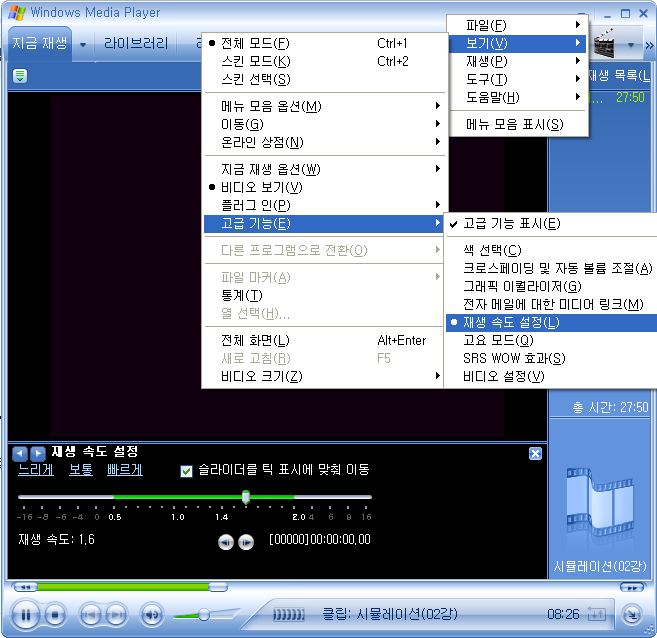Click the seek bar rewind button
The height and width of the screenshot is (638, 657).
point(24,587)
